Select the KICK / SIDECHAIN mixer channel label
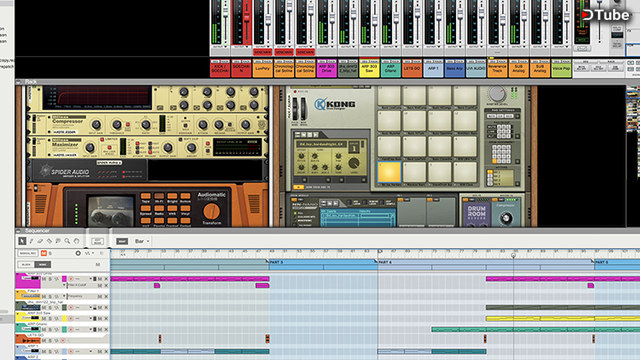 point(220,69)
